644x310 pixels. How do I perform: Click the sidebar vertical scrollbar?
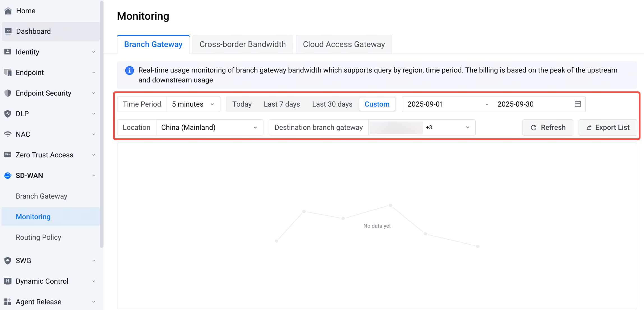pyautogui.click(x=102, y=123)
